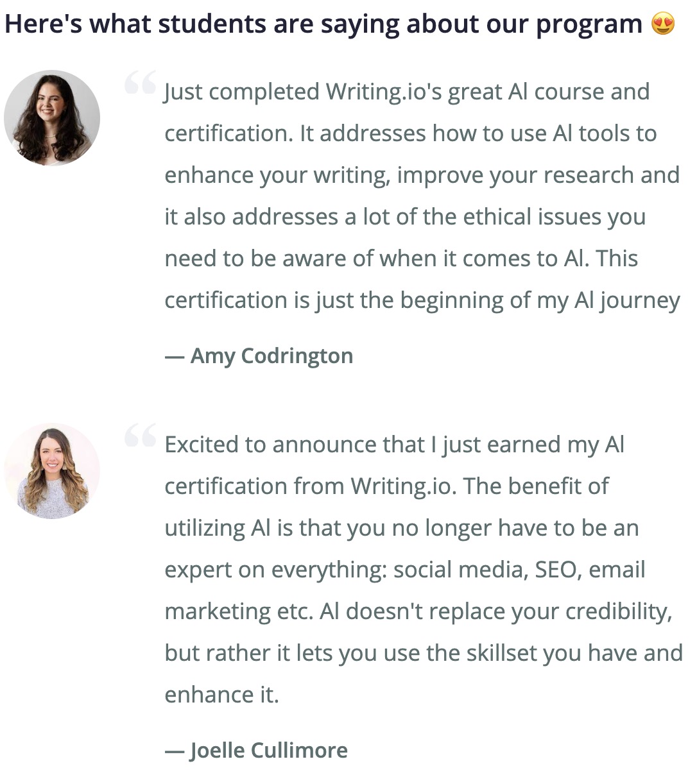Click 'Writing.io.' in Joelle's testimonial
Screen dimensions: 697x784
404,486
